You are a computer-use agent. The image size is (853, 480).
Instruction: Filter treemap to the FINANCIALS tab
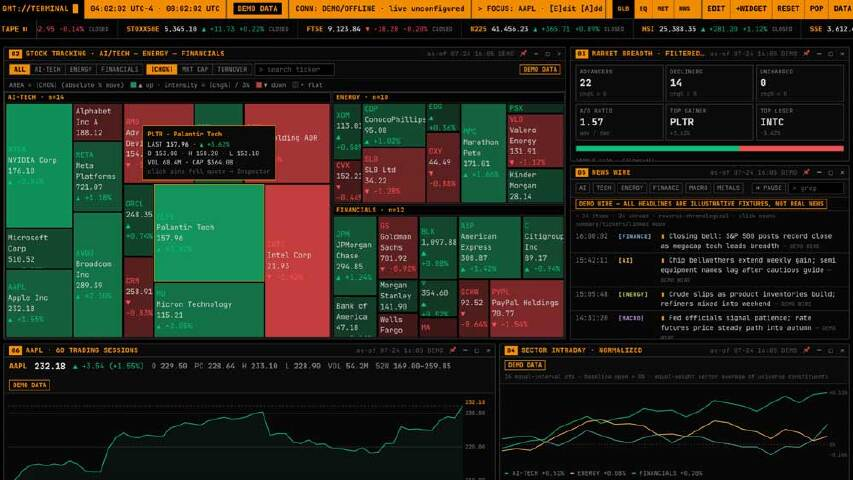click(x=120, y=70)
